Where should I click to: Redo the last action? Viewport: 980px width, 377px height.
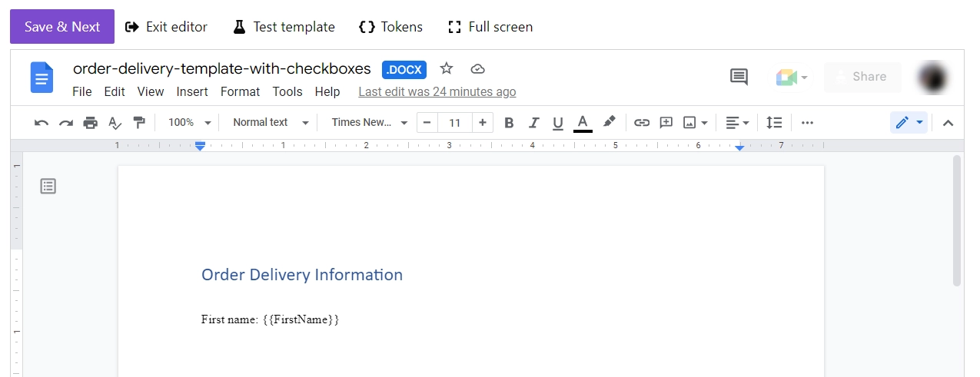point(66,123)
